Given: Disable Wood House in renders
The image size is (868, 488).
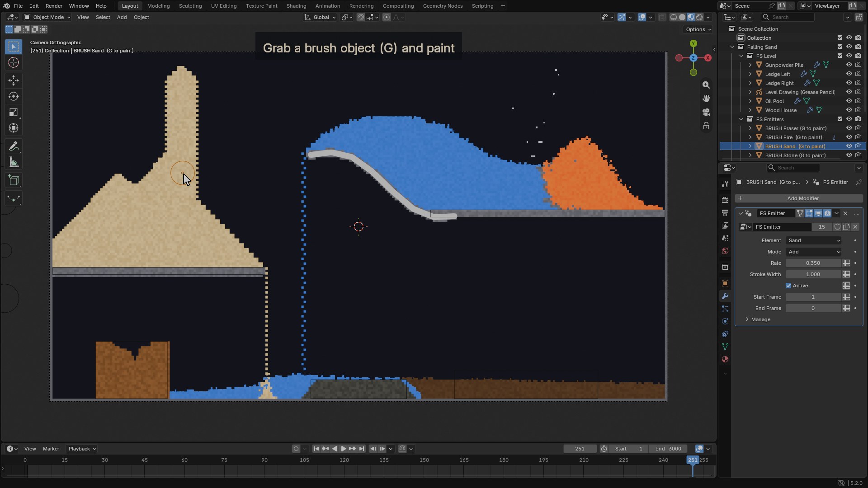Looking at the screenshot, I should coord(859,110).
